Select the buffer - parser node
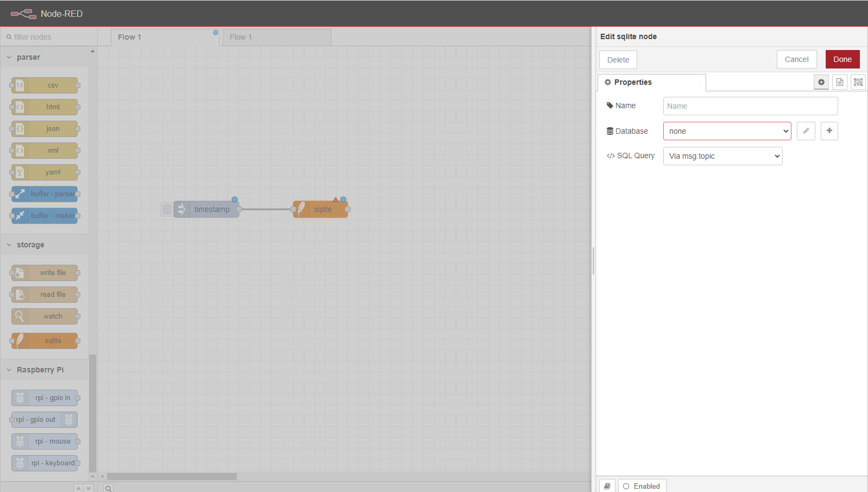 pos(45,194)
